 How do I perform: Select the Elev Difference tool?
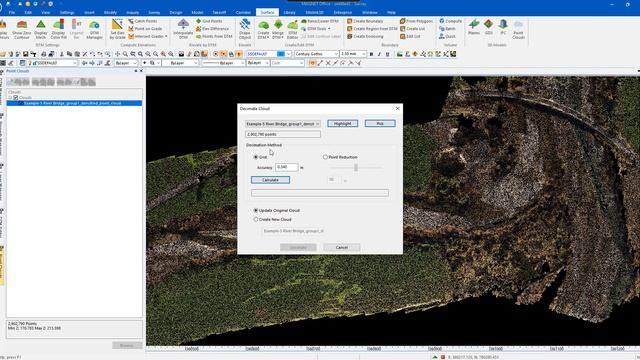pos(212,29)
